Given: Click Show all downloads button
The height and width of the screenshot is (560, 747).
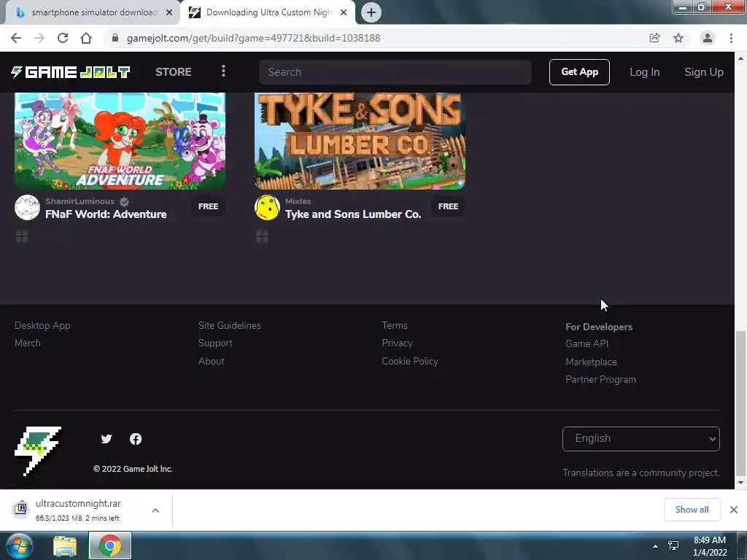Looking at the screenshot, I should (692, 510).
